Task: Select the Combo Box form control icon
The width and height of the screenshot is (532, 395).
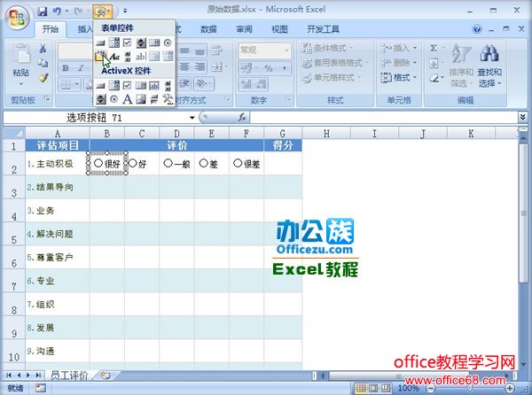Action: [114, 43]
